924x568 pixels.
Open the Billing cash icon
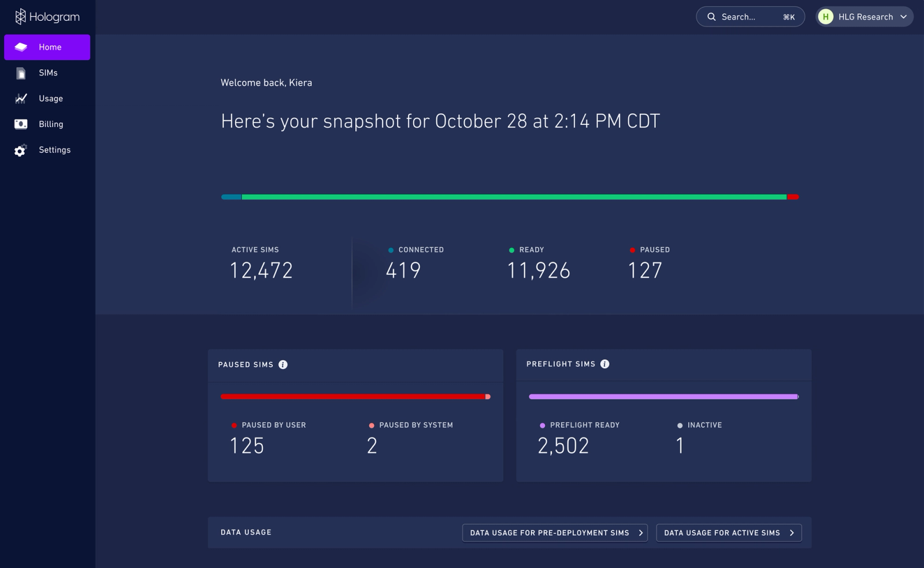click(21, 124)
